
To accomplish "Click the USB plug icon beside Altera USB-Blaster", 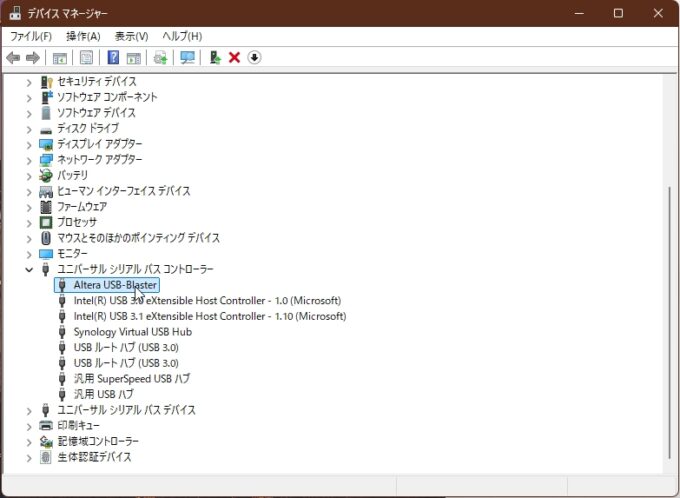I will pos(62,285).
